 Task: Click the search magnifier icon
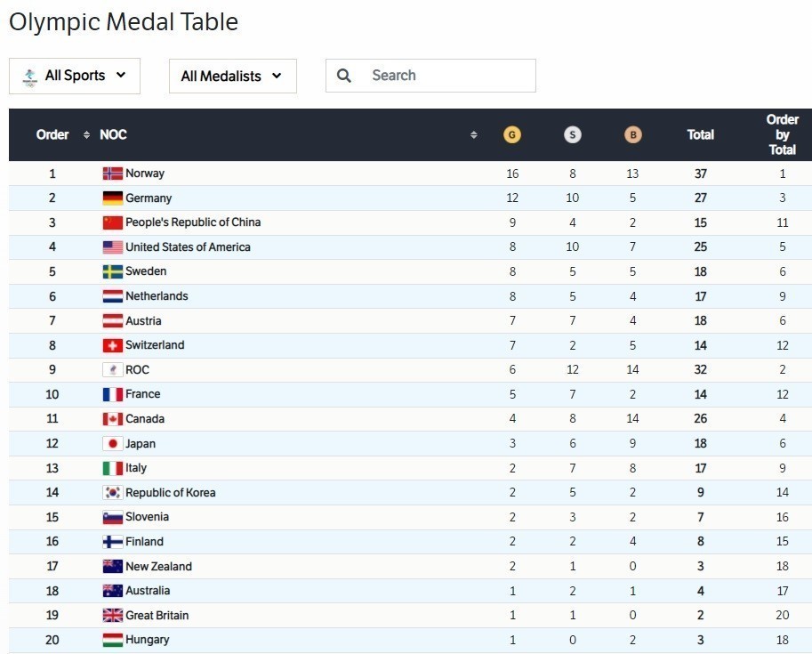[x=344, y=76]
